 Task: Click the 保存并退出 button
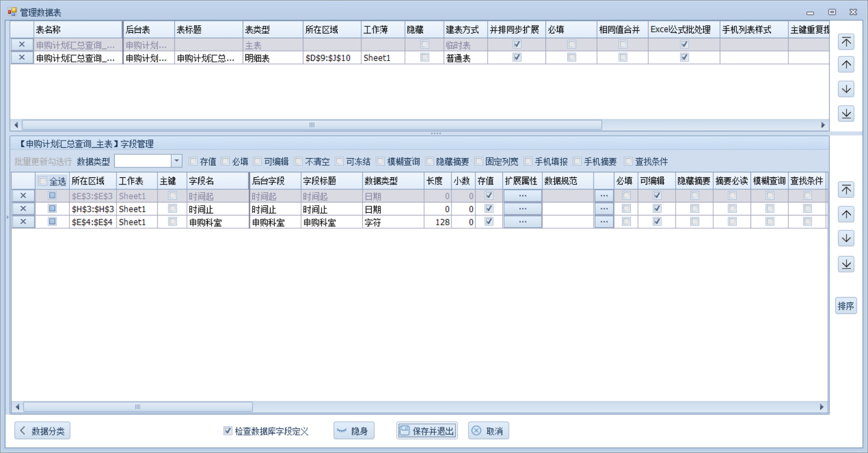[x=427, y=431]
